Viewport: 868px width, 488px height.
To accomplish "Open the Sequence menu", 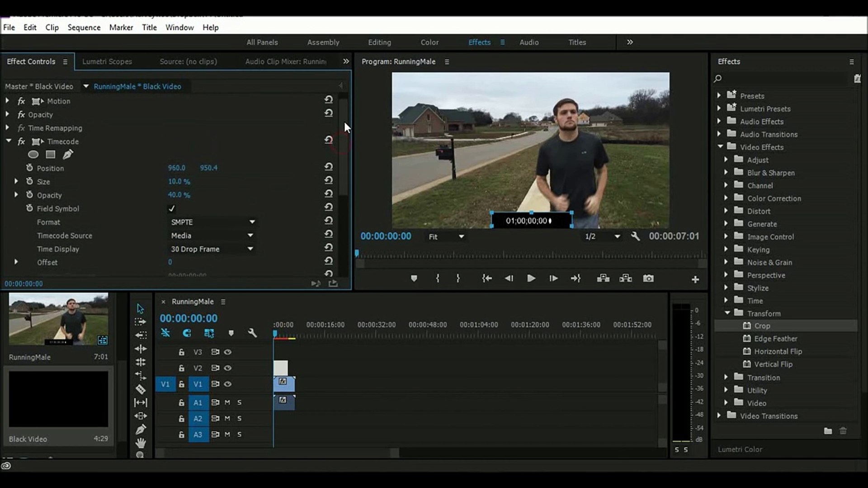I will (x=84, y=27).
